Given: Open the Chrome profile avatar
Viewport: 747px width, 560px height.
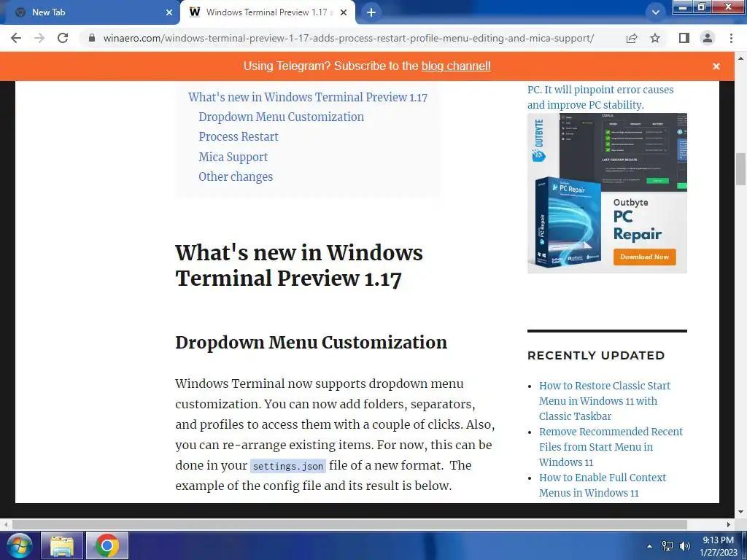Looking at the screenshot, I should [708, 38].
